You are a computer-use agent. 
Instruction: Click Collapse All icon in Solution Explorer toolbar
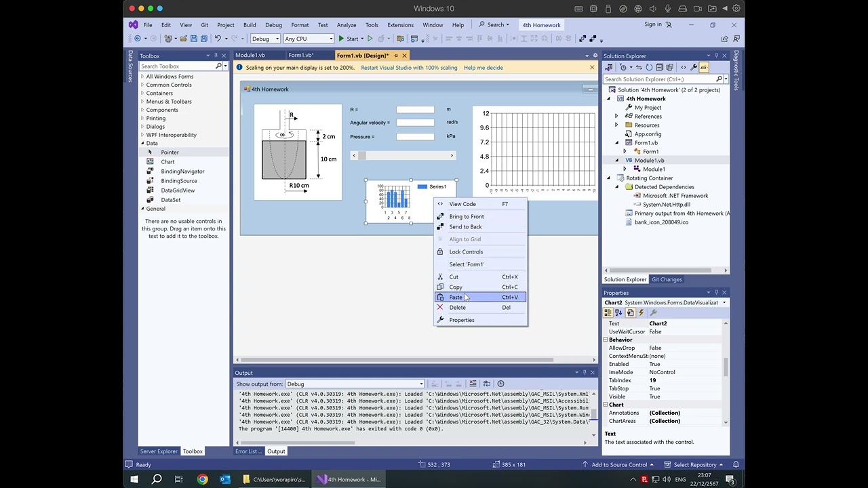click(659, 67)
